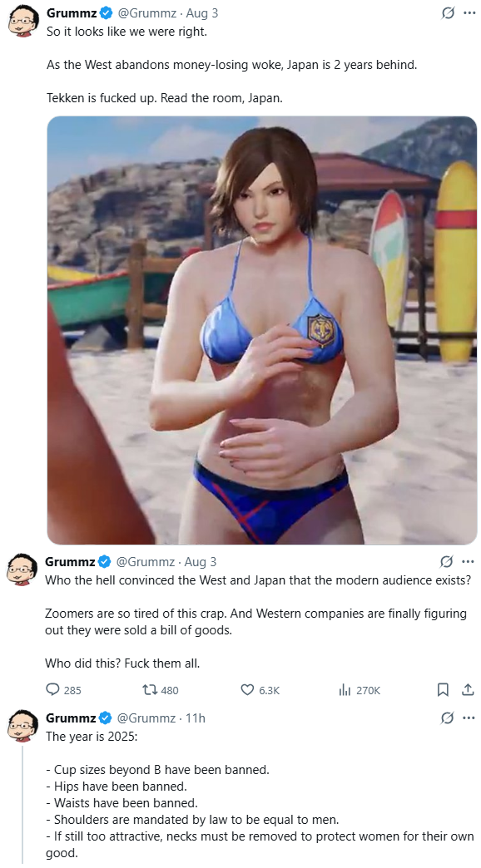Open the Aug 3 timestamp on first tweet

(x=201, y=12)
